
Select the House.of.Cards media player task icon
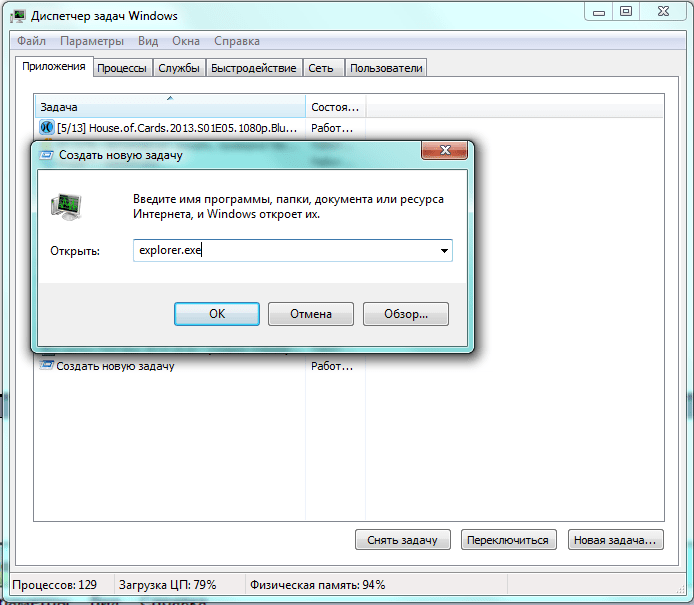click(47, 127)
